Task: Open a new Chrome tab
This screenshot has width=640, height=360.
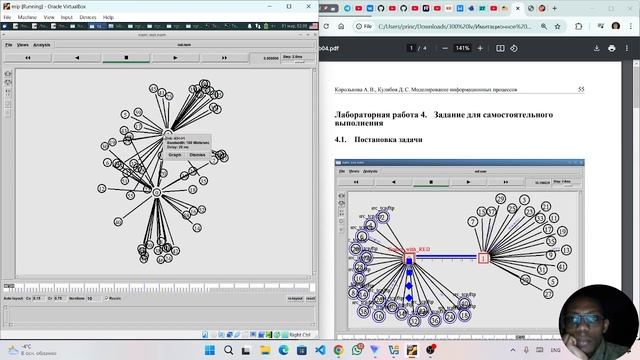Action: pyautogui.click(x=554, y=8)
